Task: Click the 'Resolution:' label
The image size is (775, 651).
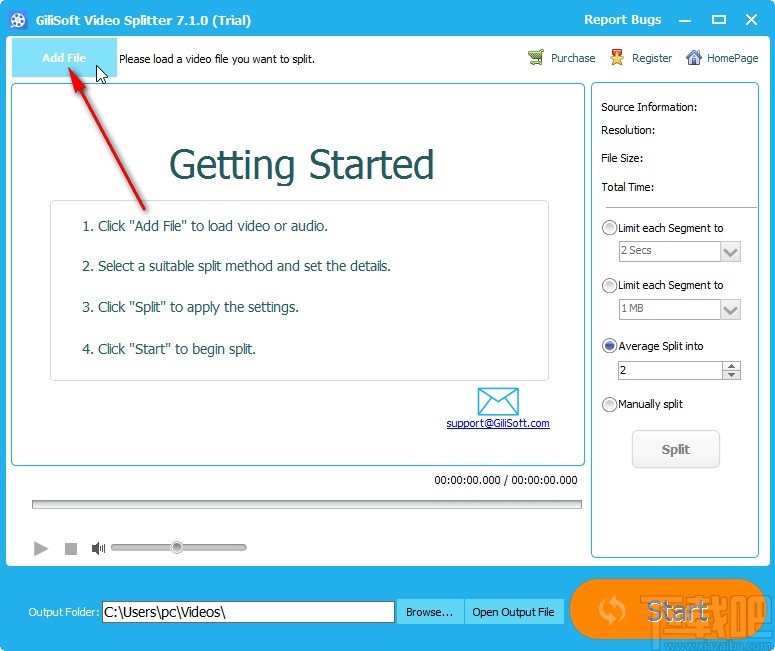Action: (628, 130)
